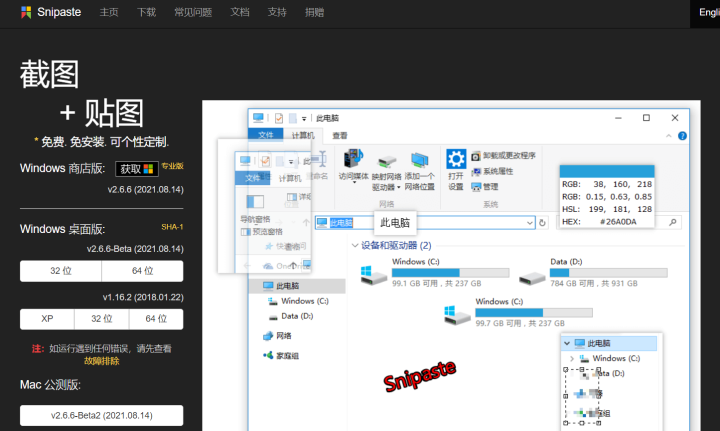
Task: Go to the 下载 page
Action: click(x=146, y=12)
